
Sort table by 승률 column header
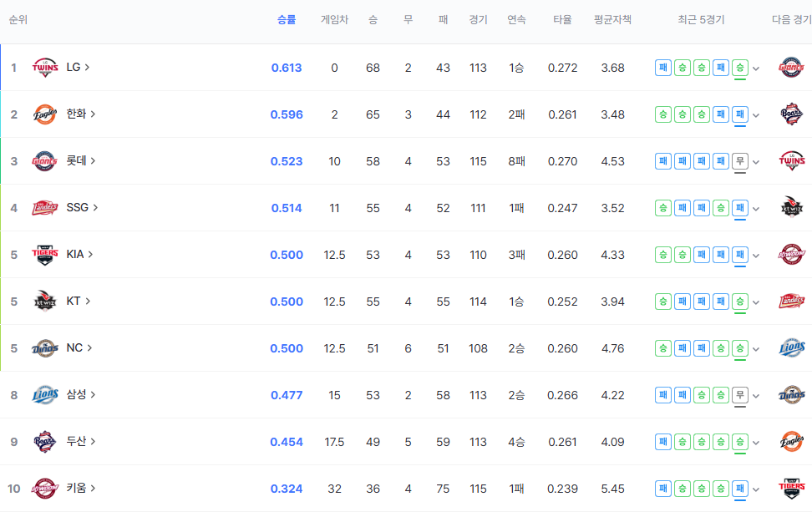(x=287, y=20)
